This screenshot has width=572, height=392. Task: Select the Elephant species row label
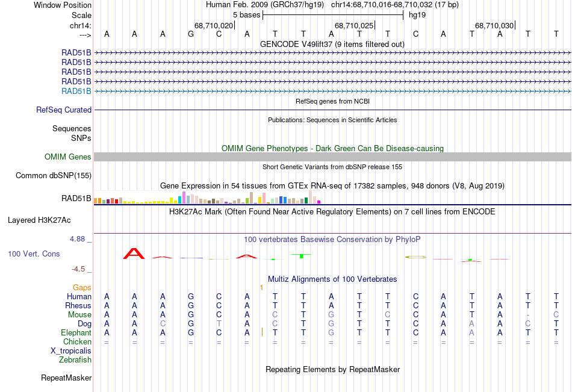(76, 332)
